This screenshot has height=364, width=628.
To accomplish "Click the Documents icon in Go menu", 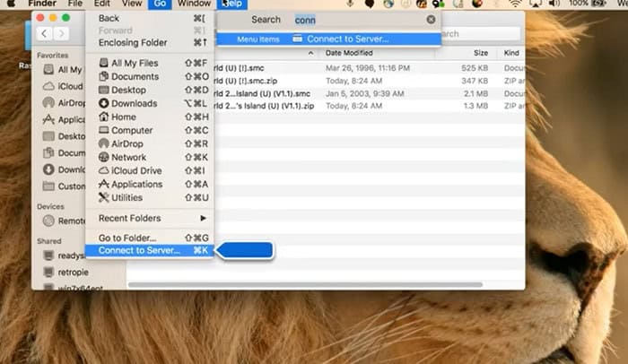I will [x=104, y=76].
